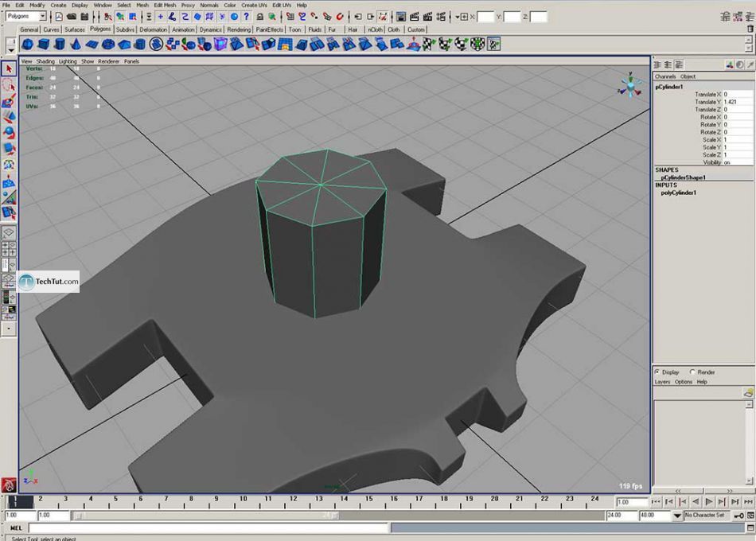Toggle show Attribute Editor button top right
The image size is (756, 541).
click(726, 17)
